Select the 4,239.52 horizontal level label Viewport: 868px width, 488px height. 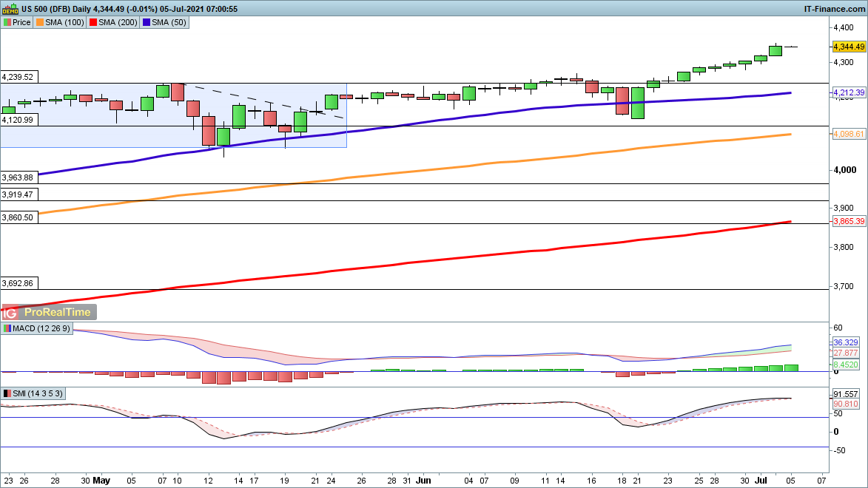tap(18, 77)
